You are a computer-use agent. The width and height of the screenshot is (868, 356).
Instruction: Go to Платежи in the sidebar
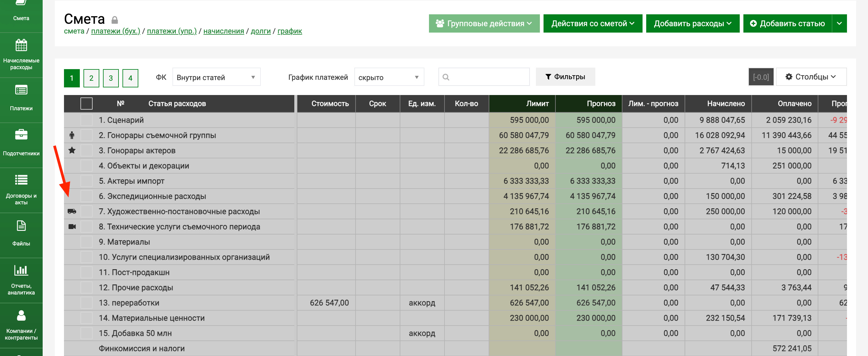click(x=21, y=100)
